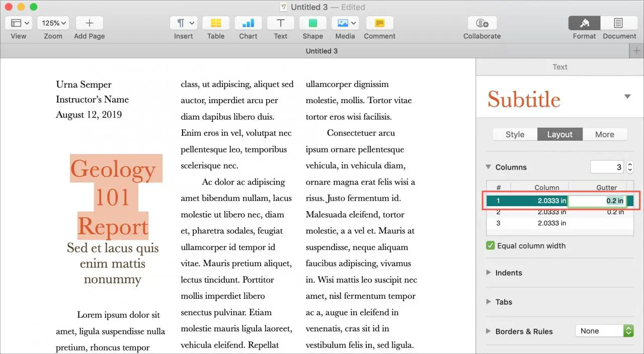Open Borders & Rules None dropdown

point(604,331)
